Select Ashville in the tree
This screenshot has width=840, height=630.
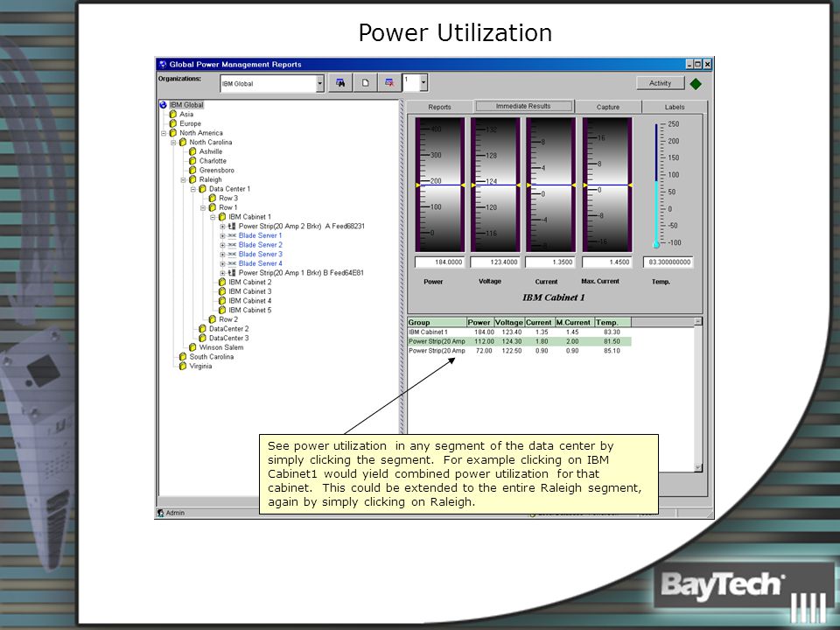click(211, 151)
